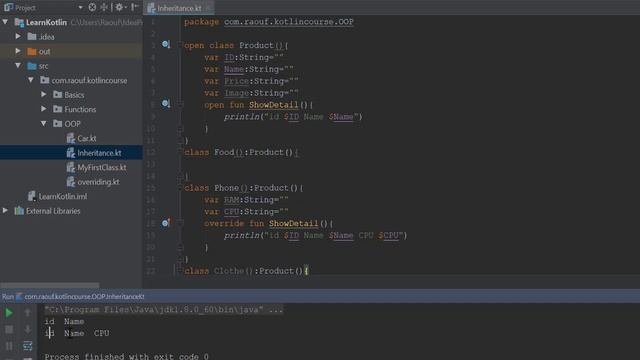Screen dimensions: 640x360
Task: Collapse the src folder
Action: coord(18,65)
